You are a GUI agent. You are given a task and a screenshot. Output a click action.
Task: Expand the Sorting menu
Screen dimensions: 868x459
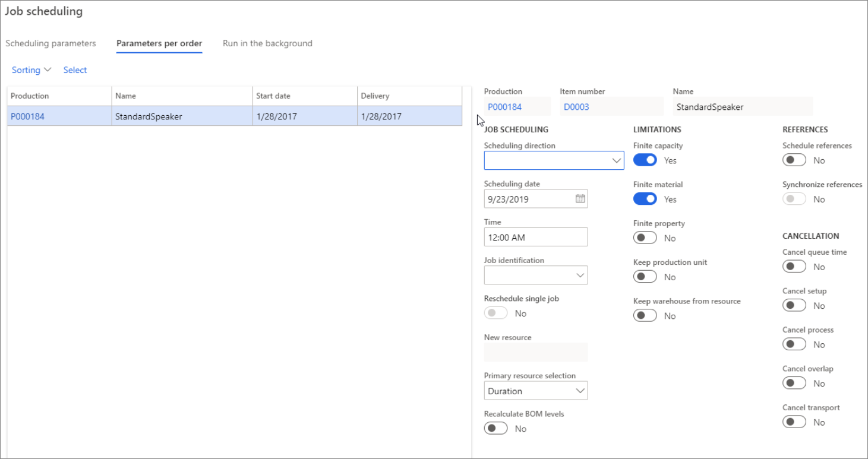point(31,70)
